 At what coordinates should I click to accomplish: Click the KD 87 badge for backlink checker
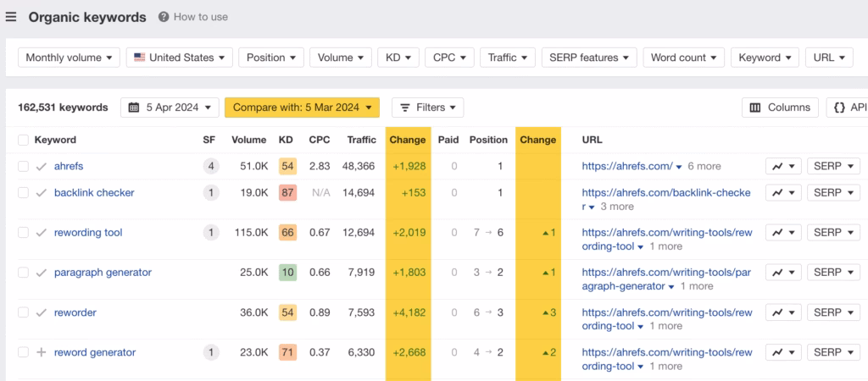[x=287, y=193]
